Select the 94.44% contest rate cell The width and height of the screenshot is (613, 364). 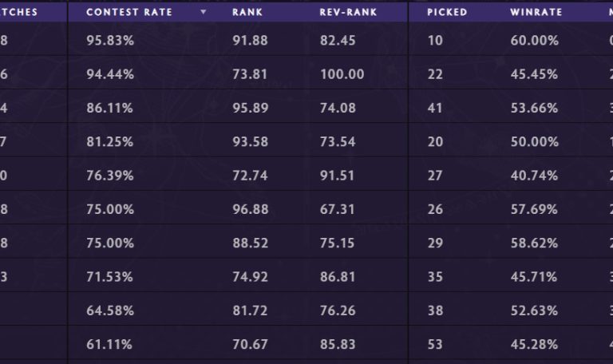(x=110, y=74)
